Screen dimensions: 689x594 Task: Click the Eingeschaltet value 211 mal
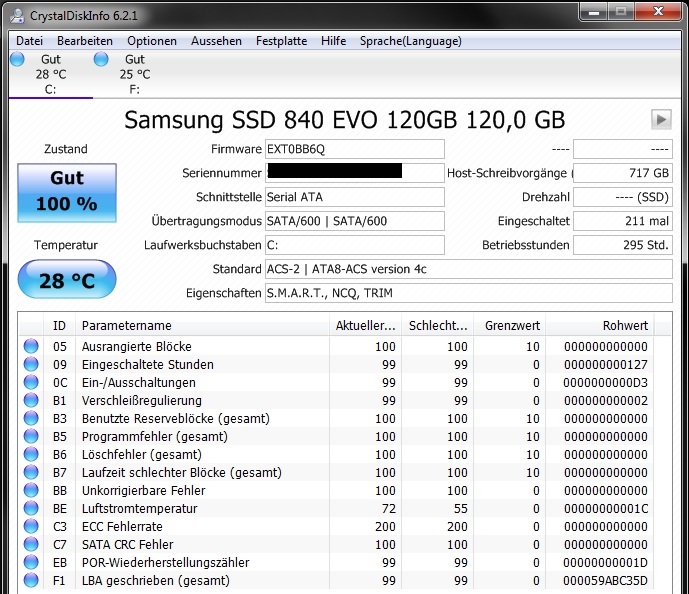623,221
